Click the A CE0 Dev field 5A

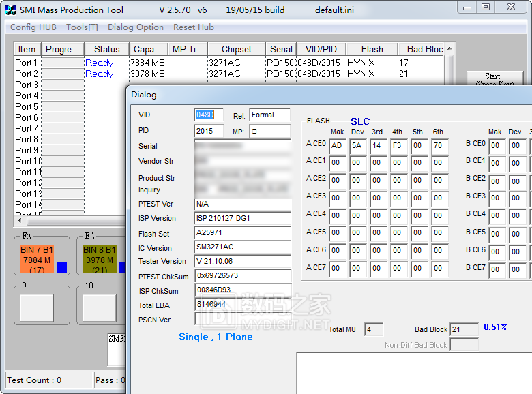358,145
